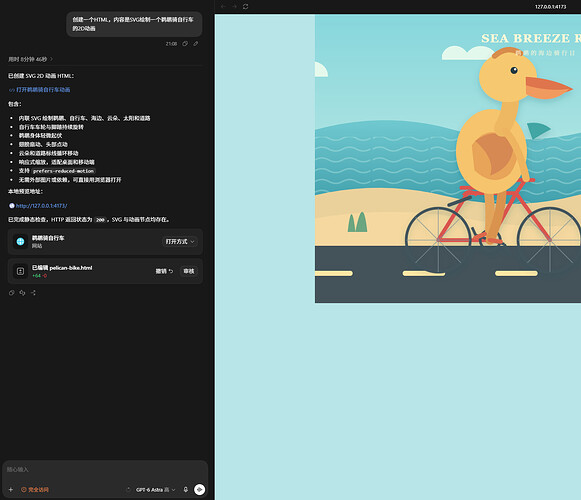Click the SEA BREEZE title in the preview
581x500 pixels.
point(531,38)
